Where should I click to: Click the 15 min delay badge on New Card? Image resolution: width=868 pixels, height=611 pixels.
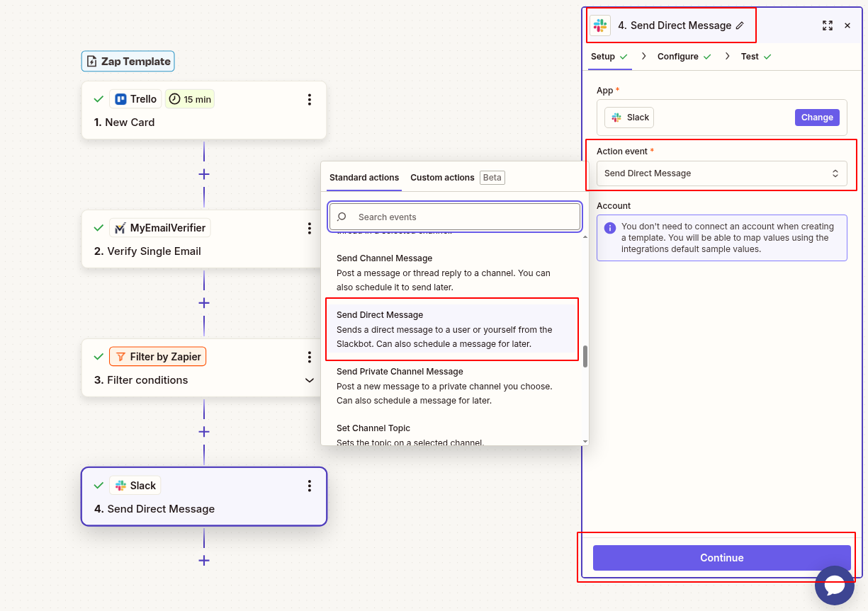pos(189,98)
